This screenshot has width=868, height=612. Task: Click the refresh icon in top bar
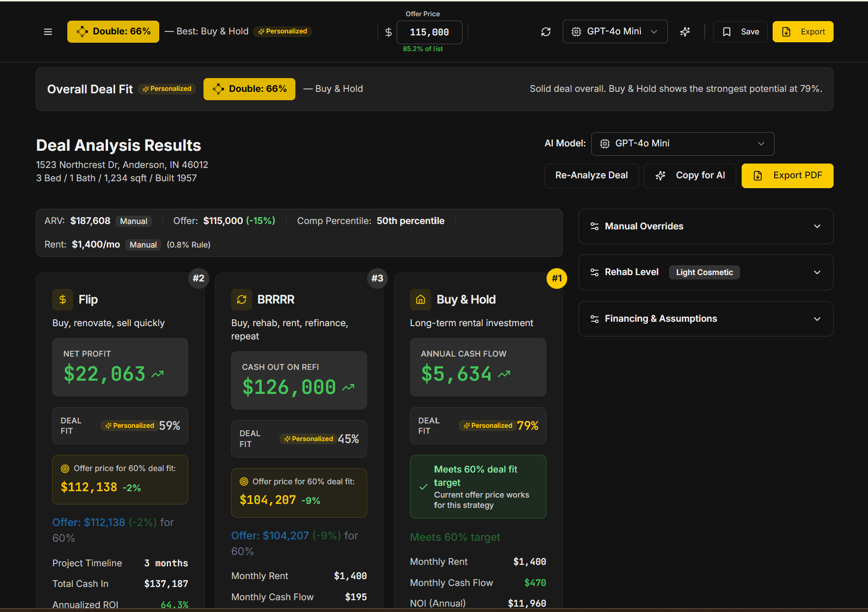(546, 32)
